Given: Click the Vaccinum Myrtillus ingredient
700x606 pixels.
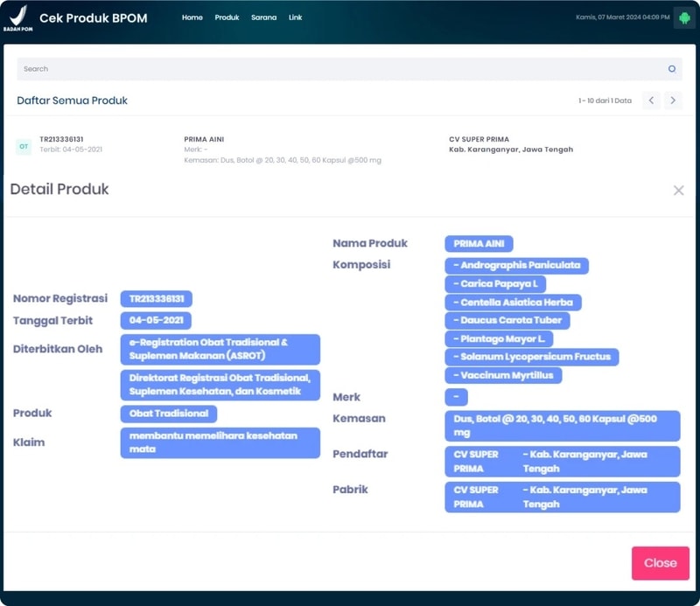Looking at the screenshot, I should tap(504, 376).
